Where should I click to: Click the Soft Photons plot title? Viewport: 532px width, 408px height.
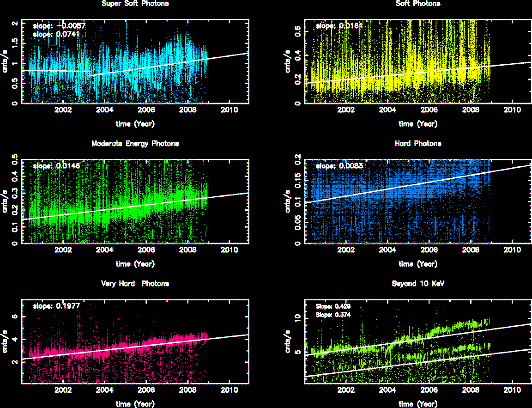418,4
